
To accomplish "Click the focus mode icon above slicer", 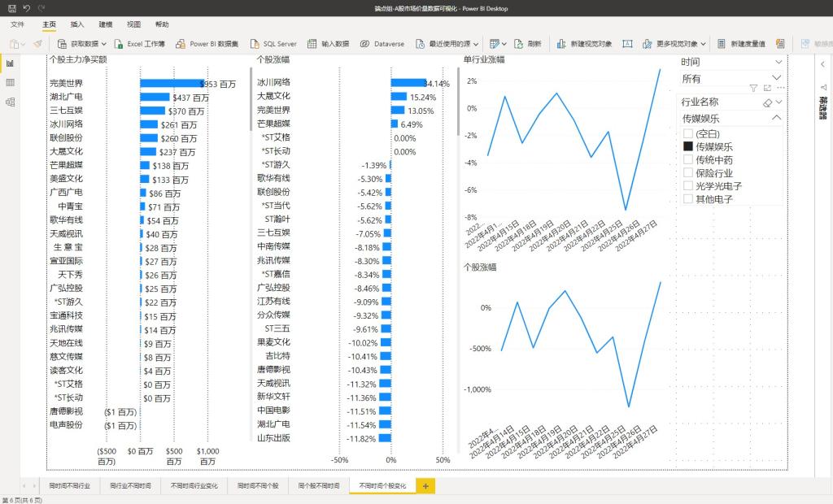I will (766, 88).
